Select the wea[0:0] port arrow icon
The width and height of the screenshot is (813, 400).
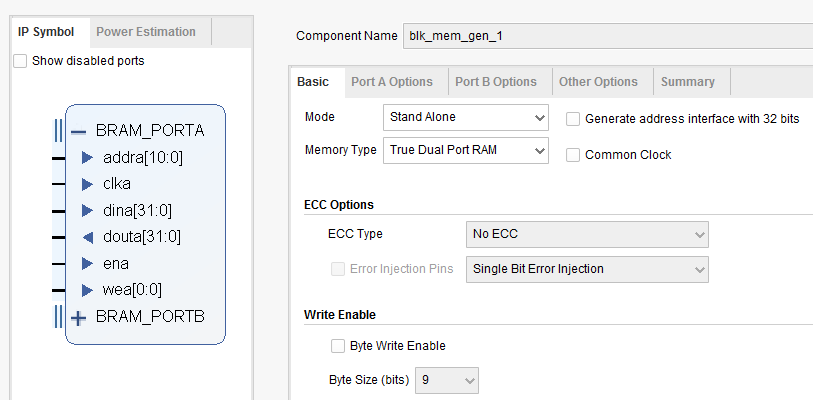click(87, 291)
